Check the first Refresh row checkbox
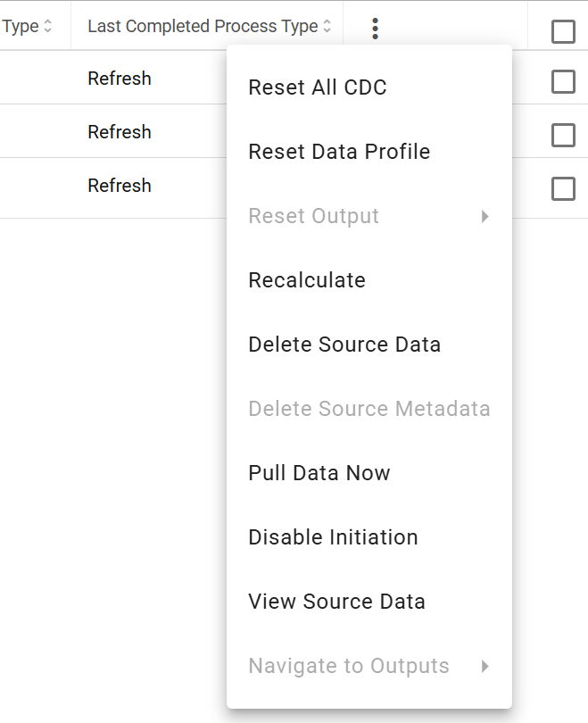Viewport: 588px width, 723px height. pyautogui.click(x=563, y=81)
